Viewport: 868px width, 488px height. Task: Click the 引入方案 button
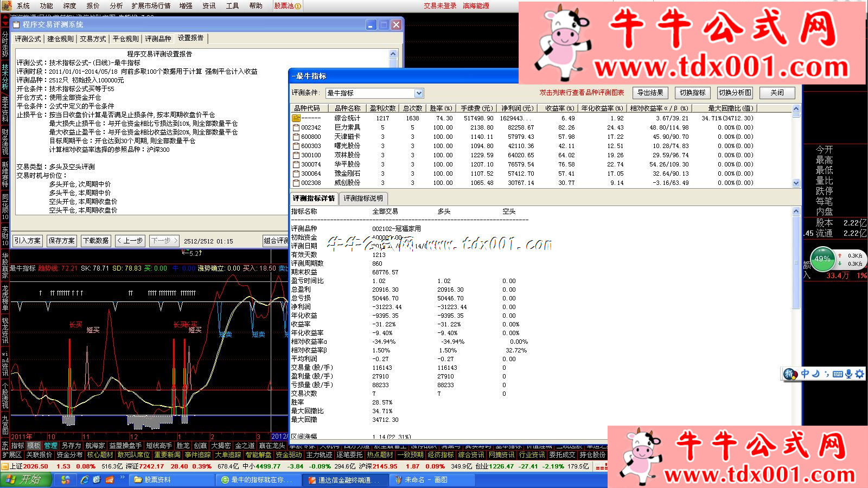pos(28,241)
